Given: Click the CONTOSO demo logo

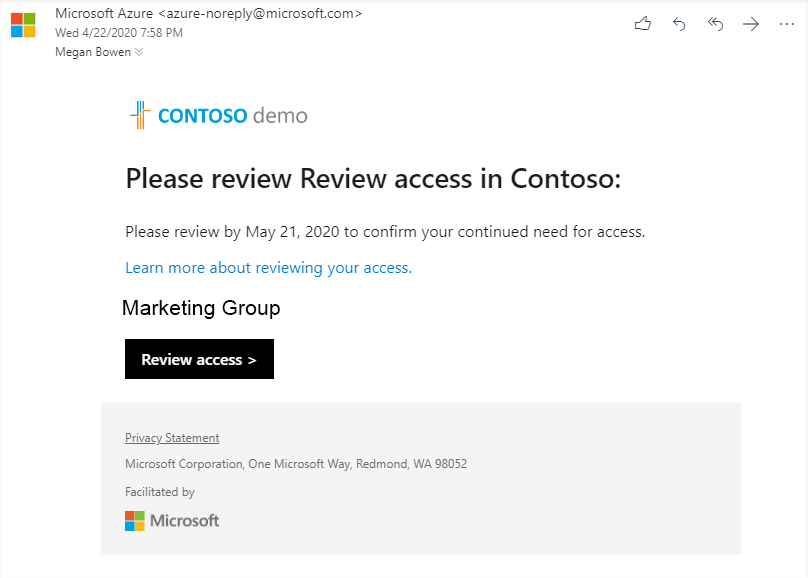Looking at the screenshot, I should pyautogui.click(x=218, y=114).
